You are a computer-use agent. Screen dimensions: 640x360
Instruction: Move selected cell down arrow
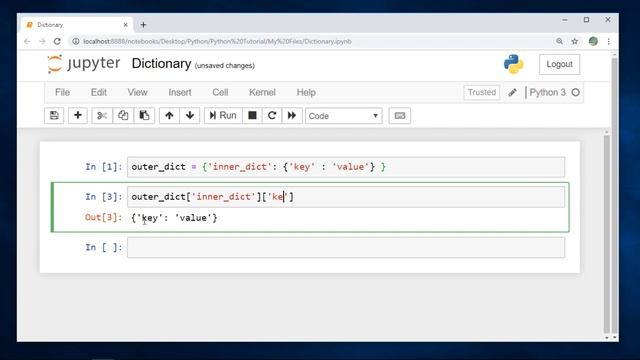(x=190, y=116)
